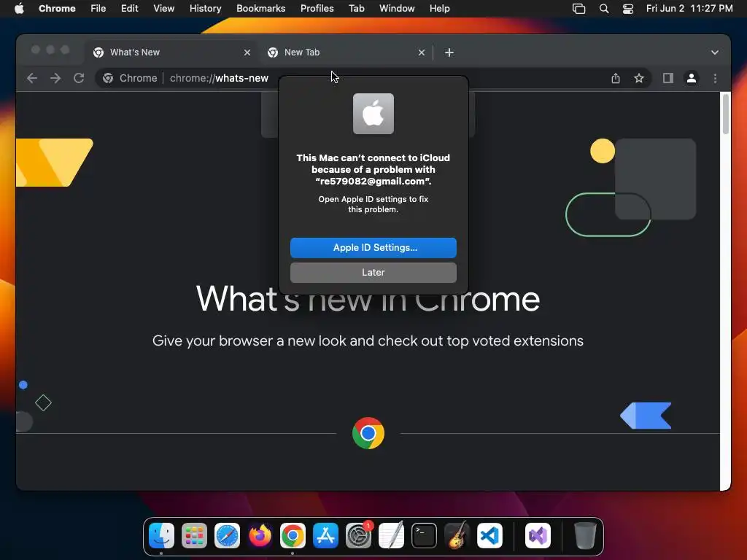The image size is (747, 560).
Task: Open the Help menu
Action: (439, 9)
